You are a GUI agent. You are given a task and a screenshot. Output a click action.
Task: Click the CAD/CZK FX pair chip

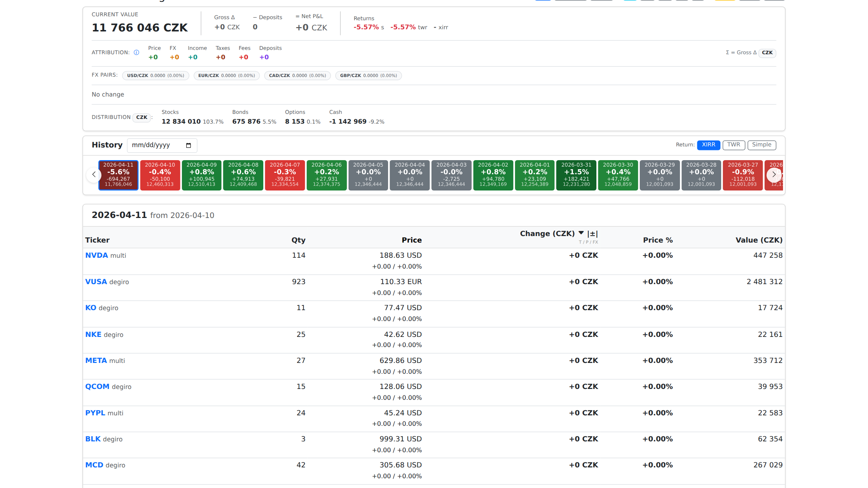[297, 76]
